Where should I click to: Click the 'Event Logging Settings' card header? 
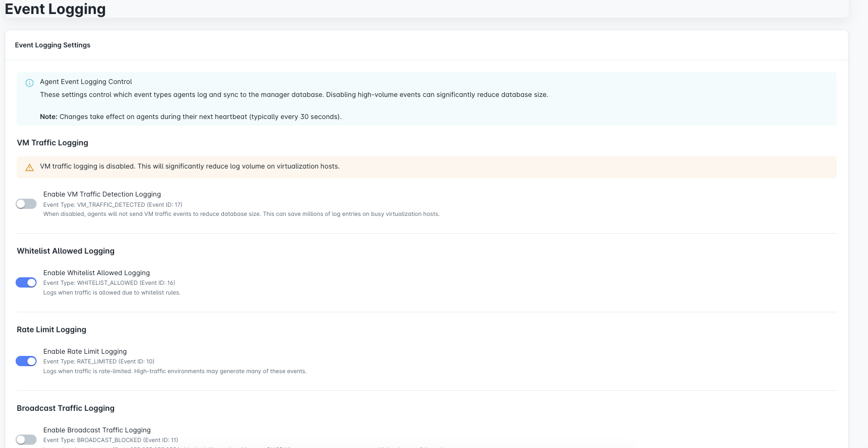pyautogui.click(x=53, y=45)
